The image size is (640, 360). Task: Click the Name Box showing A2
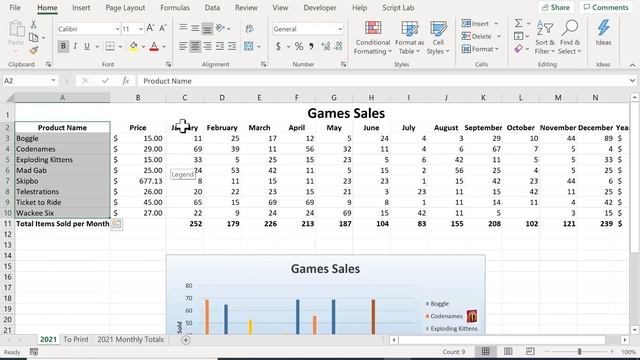(x=29, y=81)
